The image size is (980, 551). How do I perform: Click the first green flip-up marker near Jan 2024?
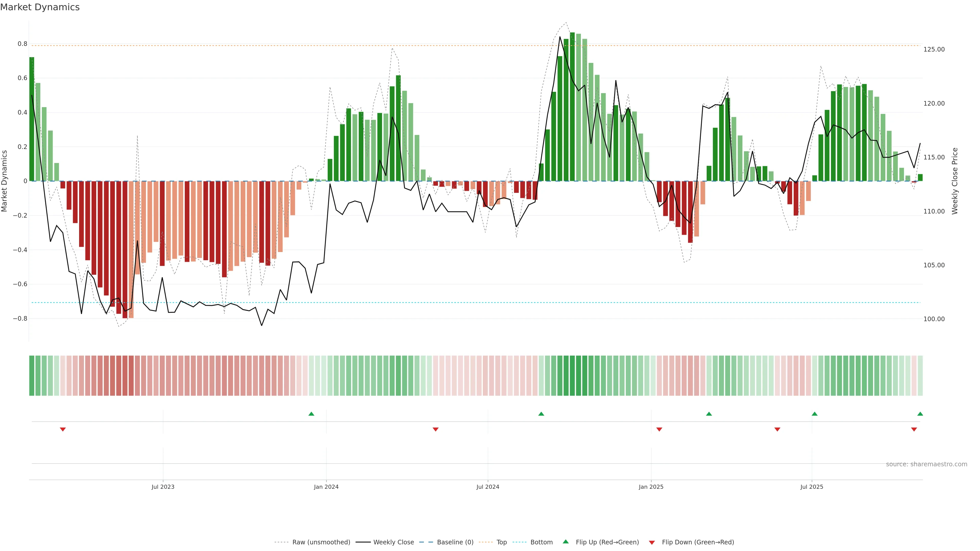pos(311,414)
